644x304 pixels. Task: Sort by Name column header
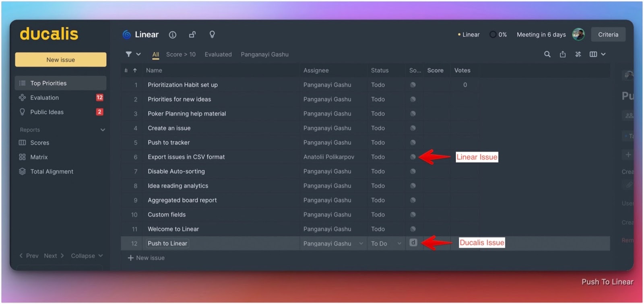click(x=154, y=70)
